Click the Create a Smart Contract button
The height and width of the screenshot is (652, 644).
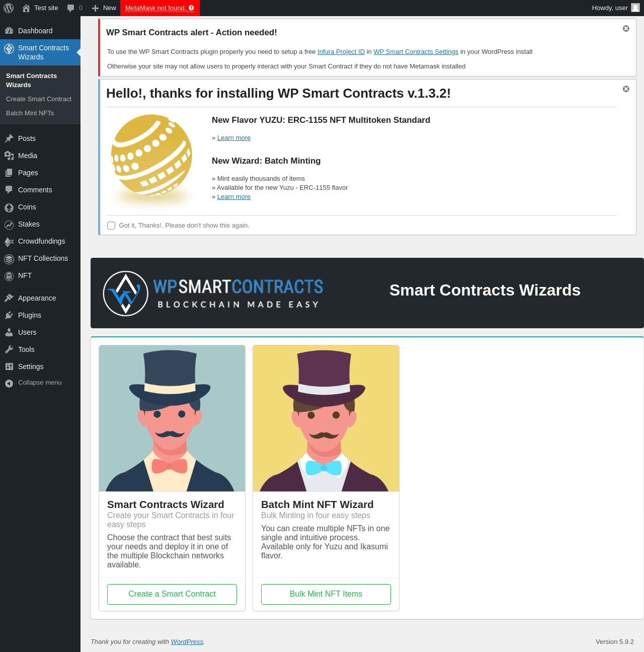coord(172,594)
